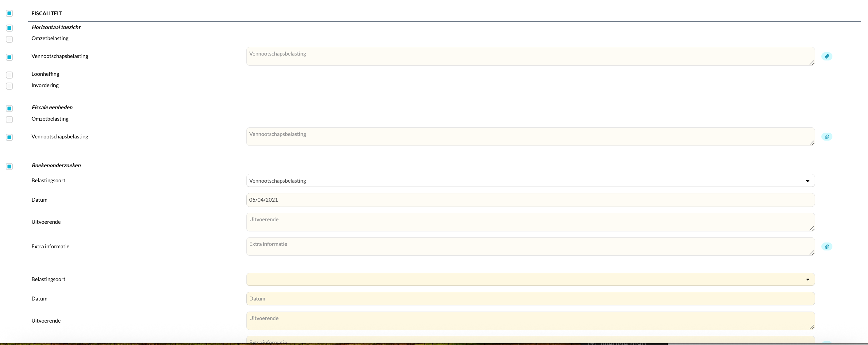The height and width of the screenshot is (345, 868).
Task: Toggle the Horizontaal toezicht checkbox
Action: (10, 28)
